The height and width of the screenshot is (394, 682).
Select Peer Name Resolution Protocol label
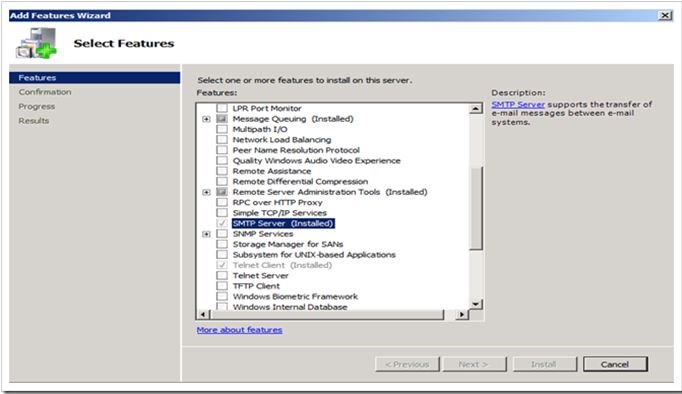(296, 150)
